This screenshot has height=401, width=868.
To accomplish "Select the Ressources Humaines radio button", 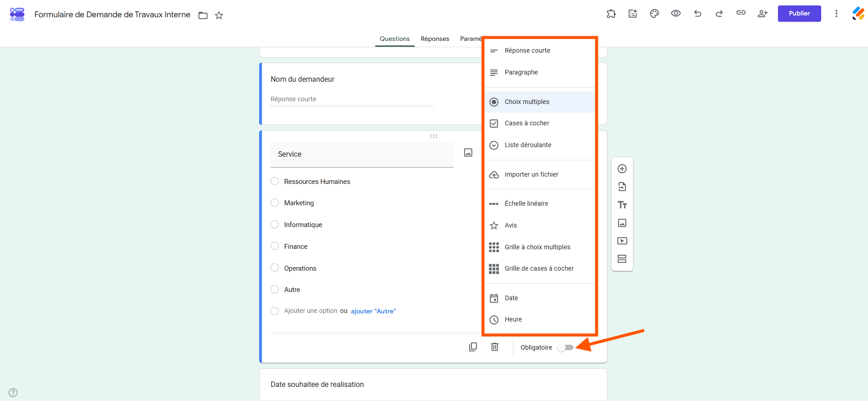I will point(275,181).
